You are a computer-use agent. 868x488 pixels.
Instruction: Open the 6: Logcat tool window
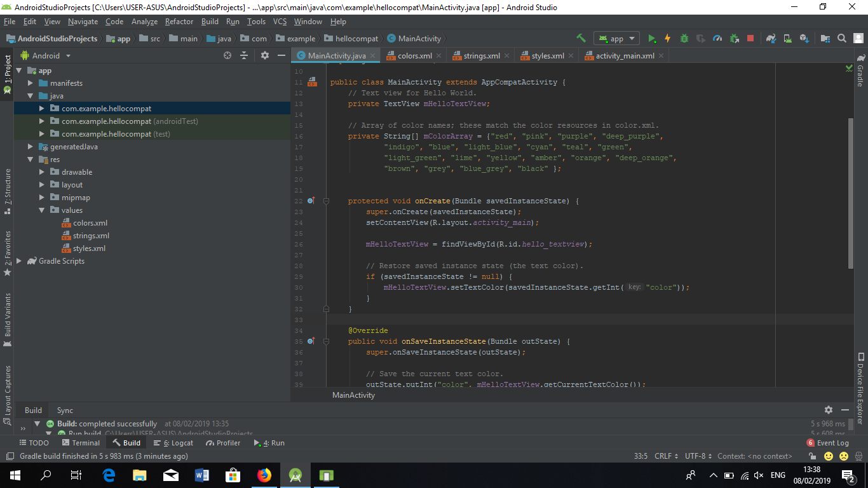(x=173, y=443)
